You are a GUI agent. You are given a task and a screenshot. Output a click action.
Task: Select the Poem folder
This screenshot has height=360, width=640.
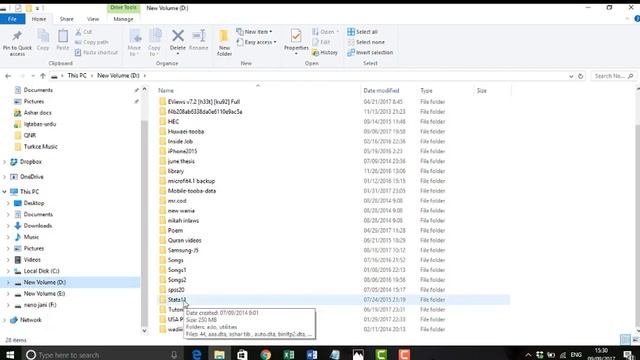pos(175,230)
